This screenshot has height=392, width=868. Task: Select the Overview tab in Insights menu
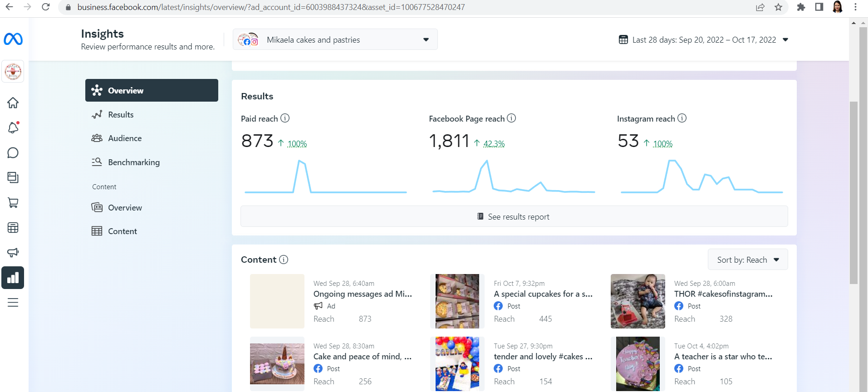click(152, 90)
